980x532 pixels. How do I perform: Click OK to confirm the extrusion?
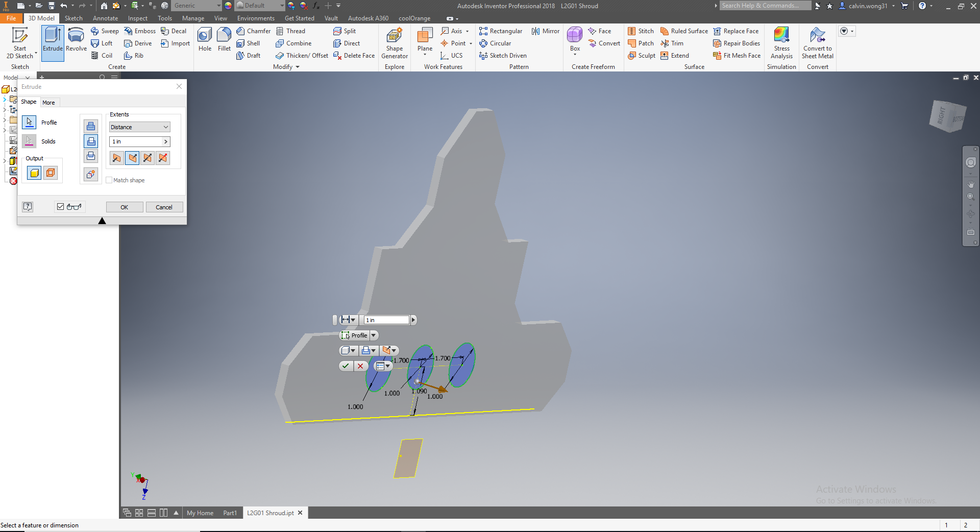click(124, 207)
